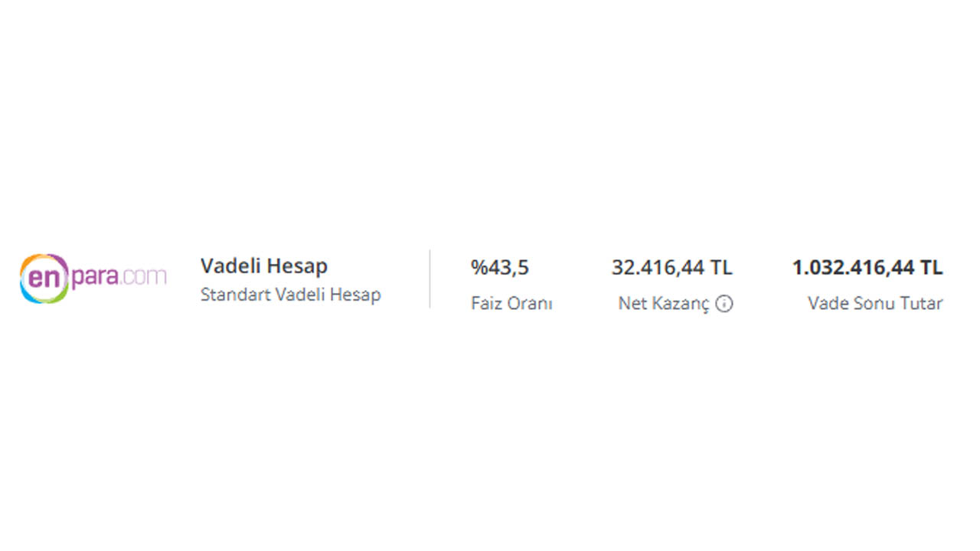The width and height of the screenshot is (980, 551).
Task: Click the 'para' text in logo
Action: click(95, 278)
